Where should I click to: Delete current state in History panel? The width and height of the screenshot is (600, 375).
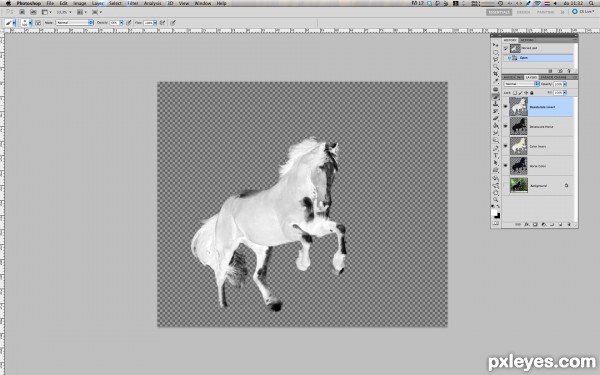pos(569,71)
